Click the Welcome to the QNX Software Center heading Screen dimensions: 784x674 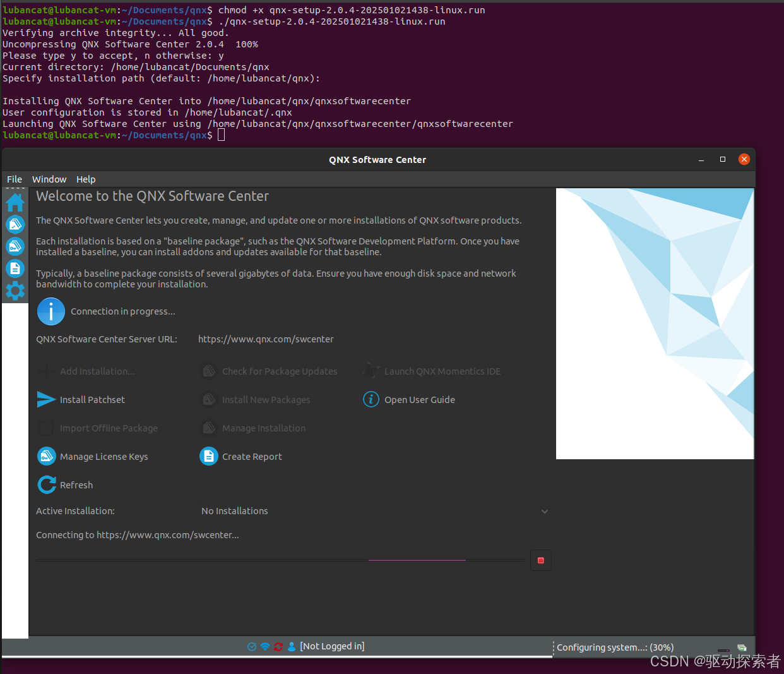pos(153,196)
